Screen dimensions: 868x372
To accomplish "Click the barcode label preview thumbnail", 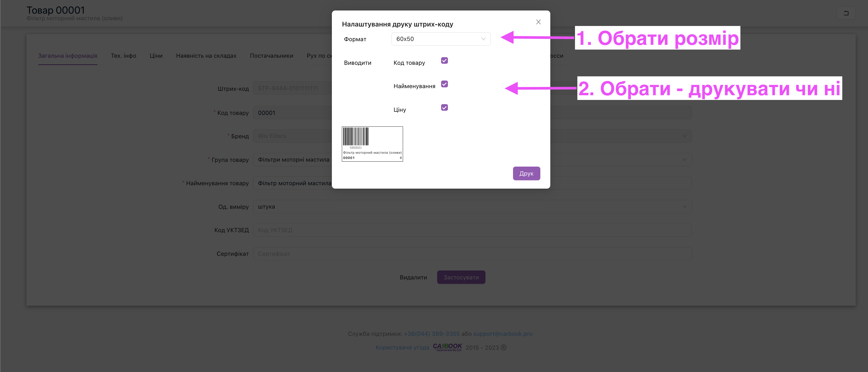I will pyautogui.click(x=372, y=144).
